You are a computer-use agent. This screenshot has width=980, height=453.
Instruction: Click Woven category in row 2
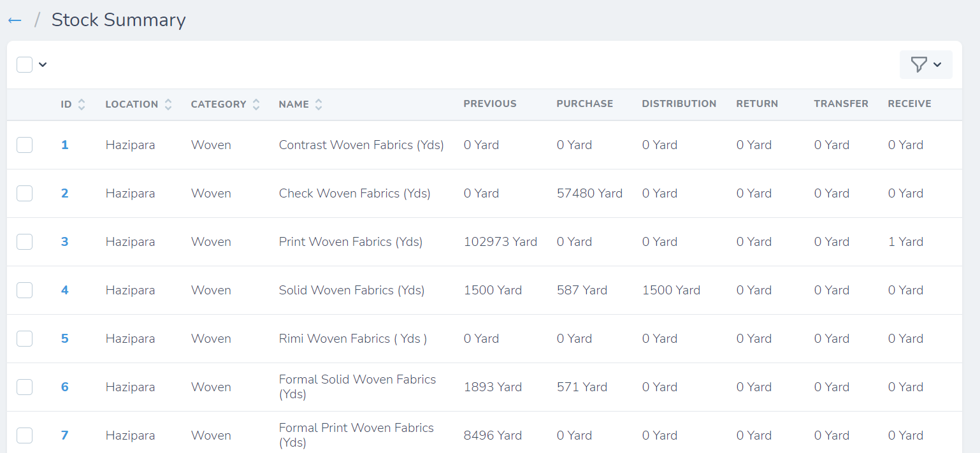pos(211,193)
